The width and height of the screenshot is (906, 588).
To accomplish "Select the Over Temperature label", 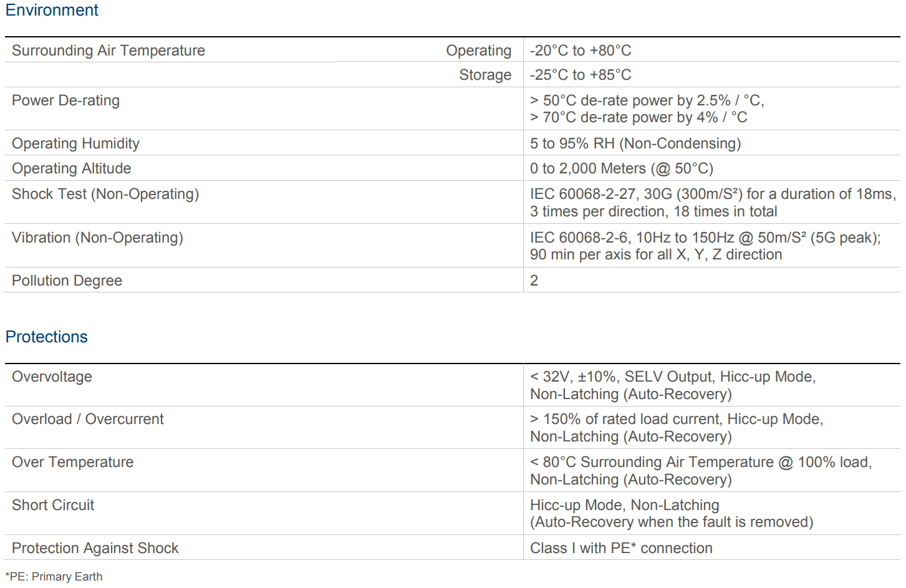I will click(x=73, y=462).
